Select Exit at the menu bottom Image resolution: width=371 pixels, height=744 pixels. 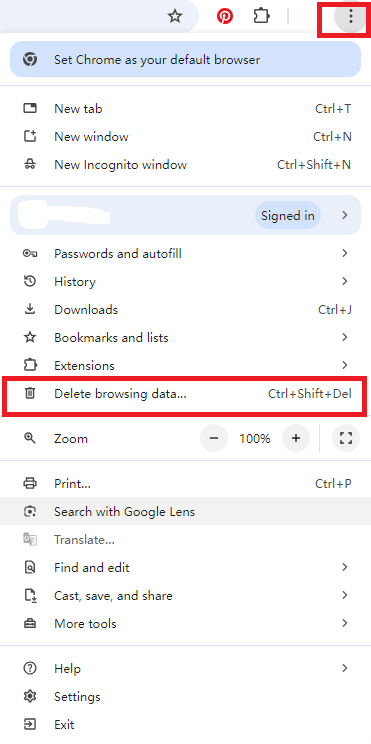tap(186, 725)
